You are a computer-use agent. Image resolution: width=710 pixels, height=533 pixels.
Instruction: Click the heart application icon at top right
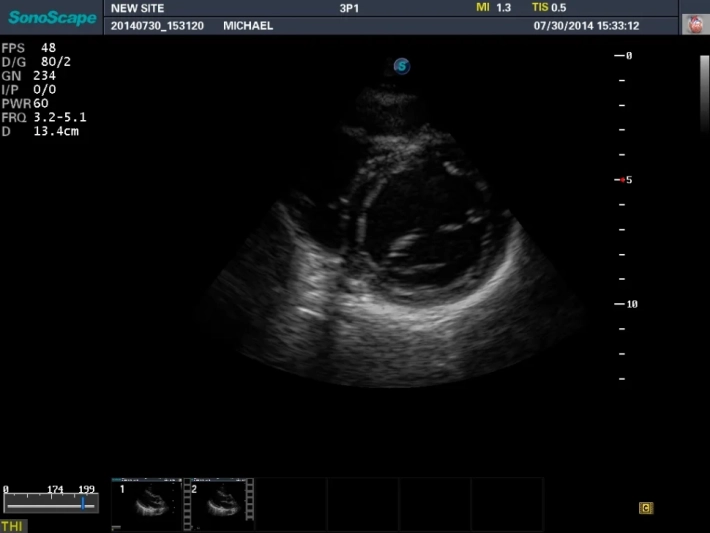coord(693,24)
